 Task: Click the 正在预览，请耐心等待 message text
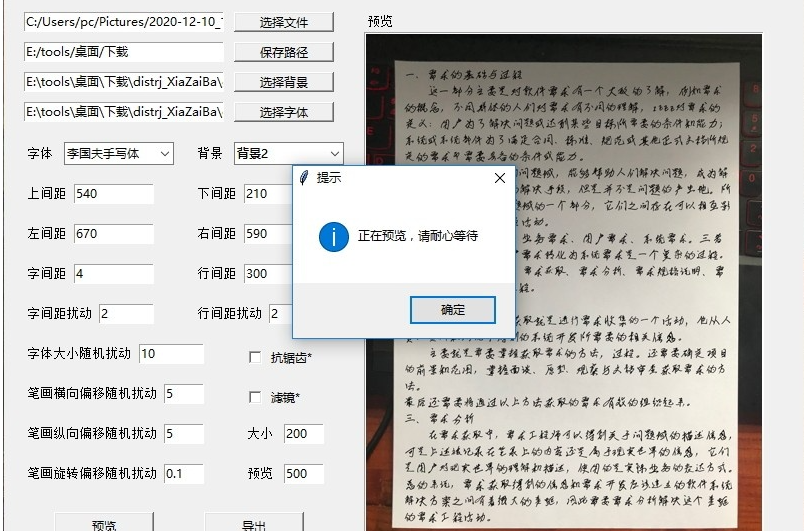tap(418, 236)
